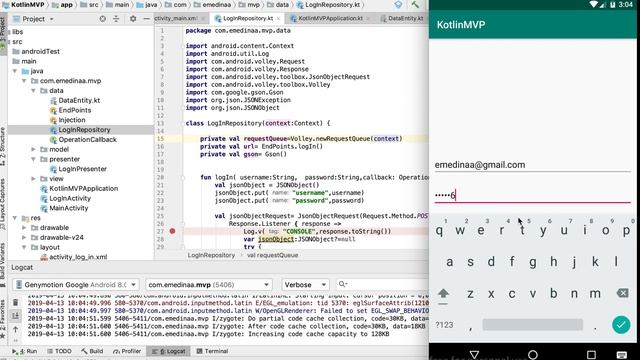The width and height of the screenshot is (640, 360).
Task: Click the LogInRepository breadcrumb below the editor
Action: point(211,255)
